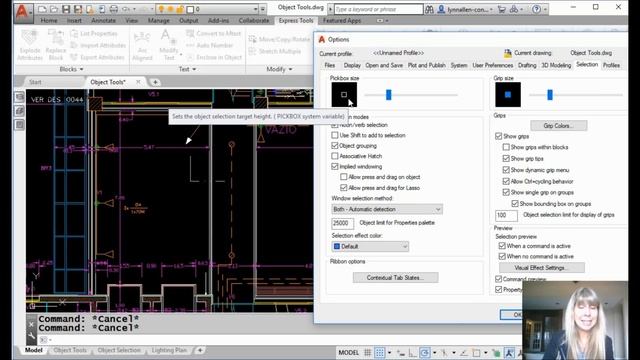The image size is (640, 360).
Task: Toggle Show dynamic grip menu checkbox
Action: (506, 170)
